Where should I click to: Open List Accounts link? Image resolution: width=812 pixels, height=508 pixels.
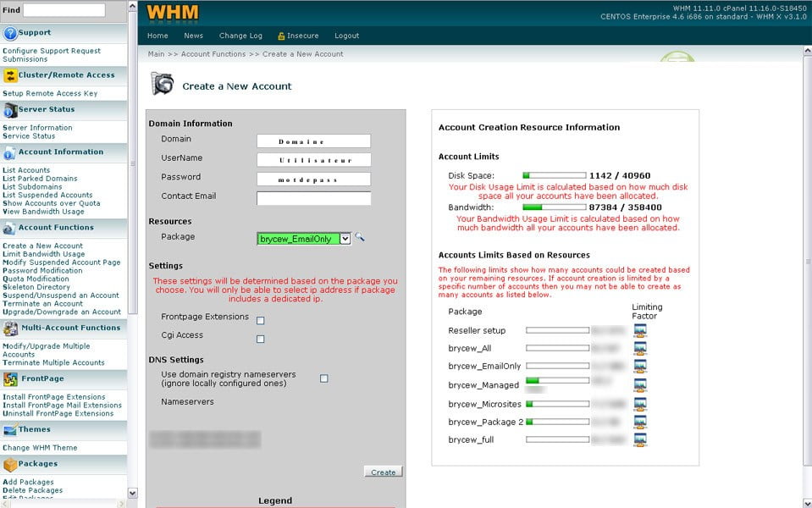click(26, 170)
